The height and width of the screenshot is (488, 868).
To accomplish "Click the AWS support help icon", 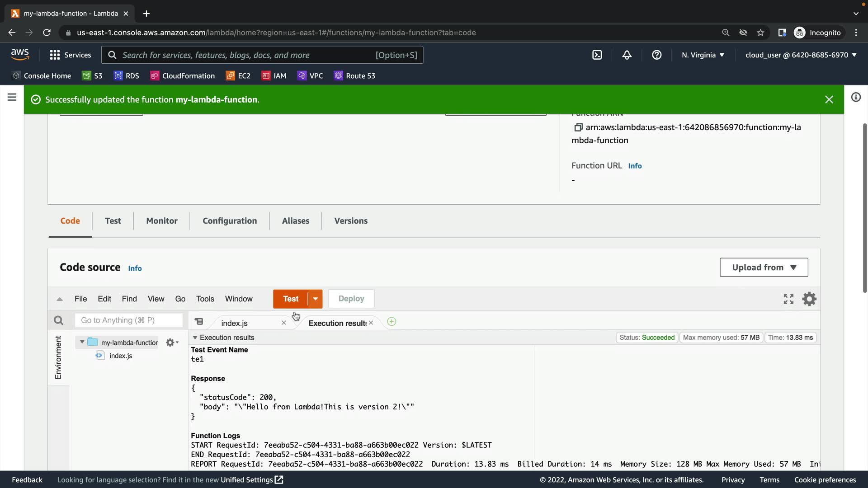I will click(656, 55).
